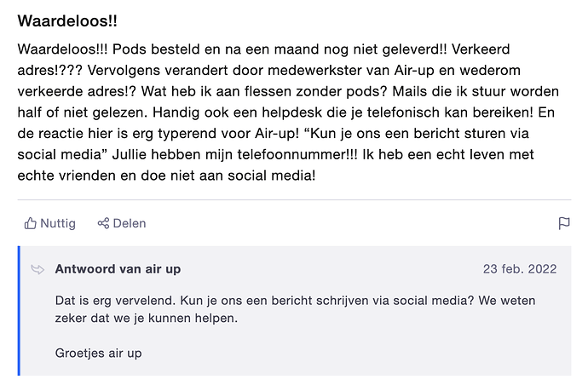588x391 pixels.
Task: Click the blue vertical bar beside the reply
Action: 19,310
